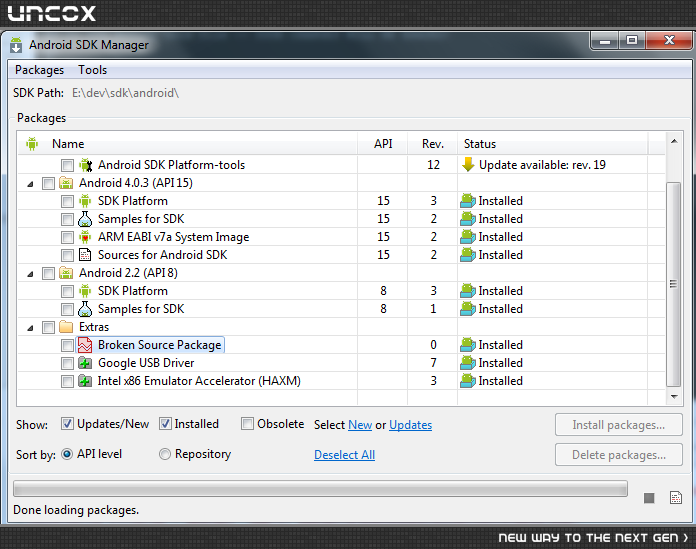The width and height of the screenshot is (696, 549).
Task: Click the Extras folder icon
Action: (66, 327)
